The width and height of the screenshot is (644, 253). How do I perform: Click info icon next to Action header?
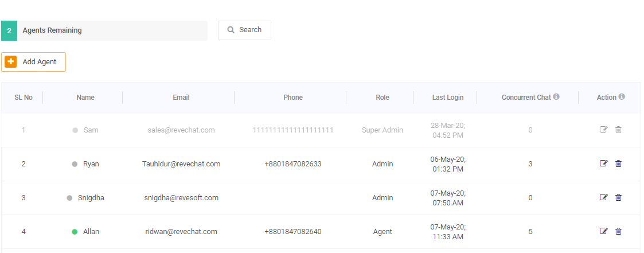pos(622,97)
